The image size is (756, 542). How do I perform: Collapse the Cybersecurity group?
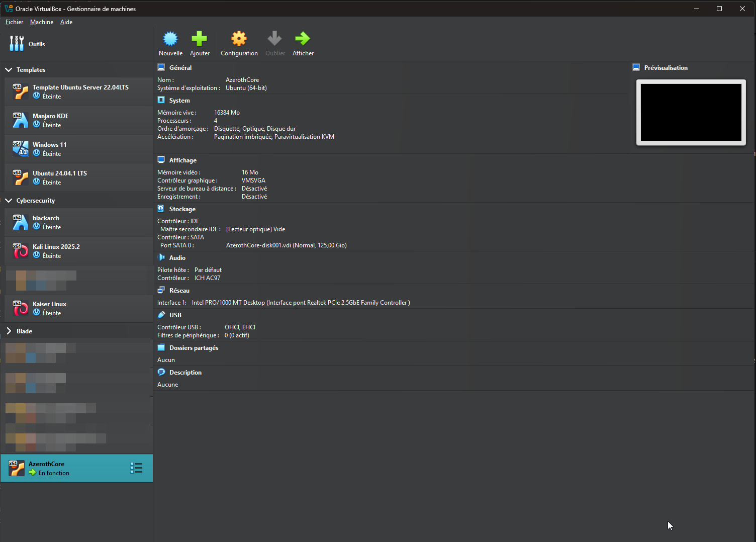click(x=9, y=201)
